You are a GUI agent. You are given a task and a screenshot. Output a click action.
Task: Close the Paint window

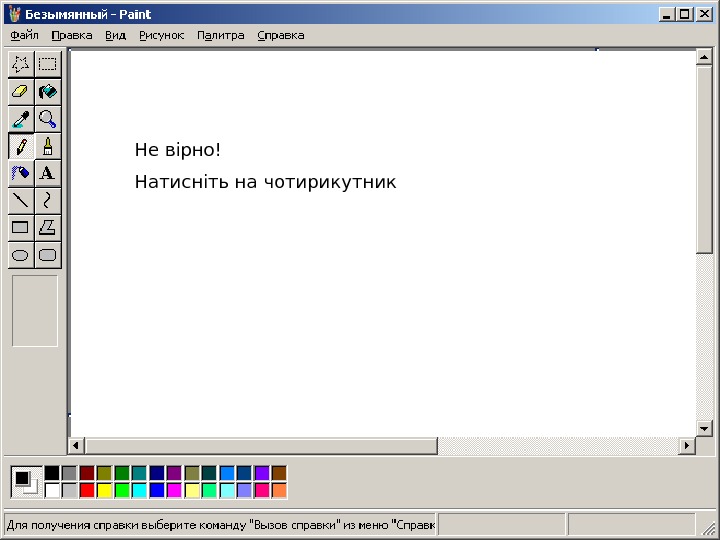point(704,15)
